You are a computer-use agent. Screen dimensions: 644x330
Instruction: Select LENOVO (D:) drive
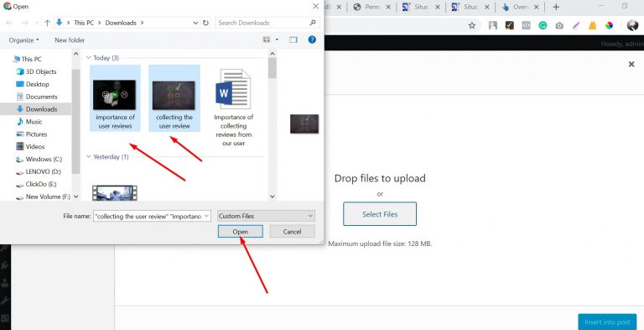[39, 171]
